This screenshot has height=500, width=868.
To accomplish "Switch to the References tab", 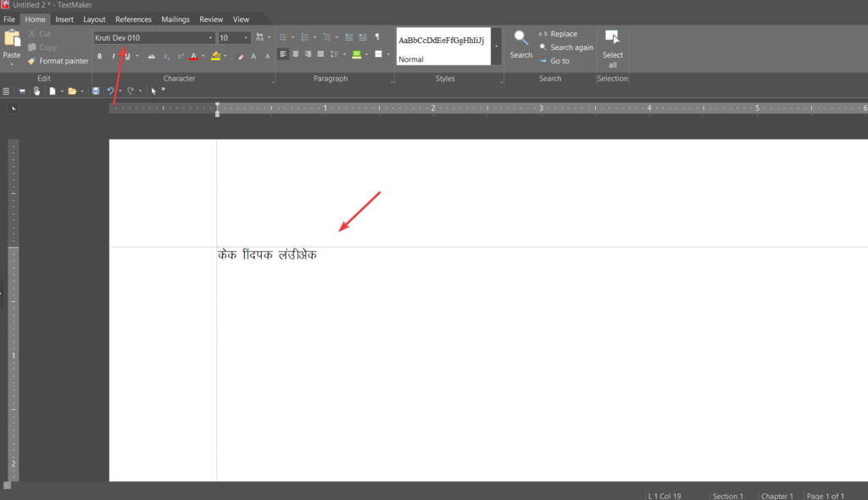I will click(133, 19).
